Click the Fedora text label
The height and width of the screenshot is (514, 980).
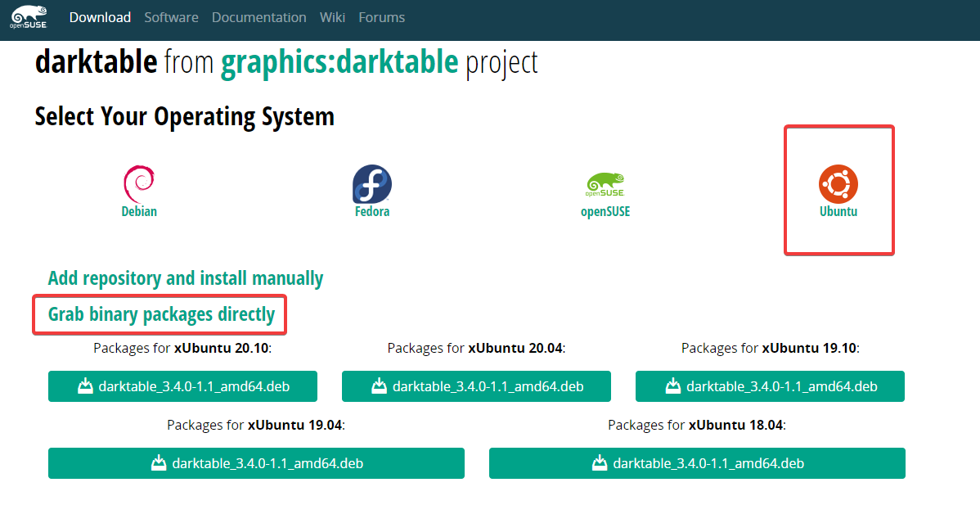(372, 211)
